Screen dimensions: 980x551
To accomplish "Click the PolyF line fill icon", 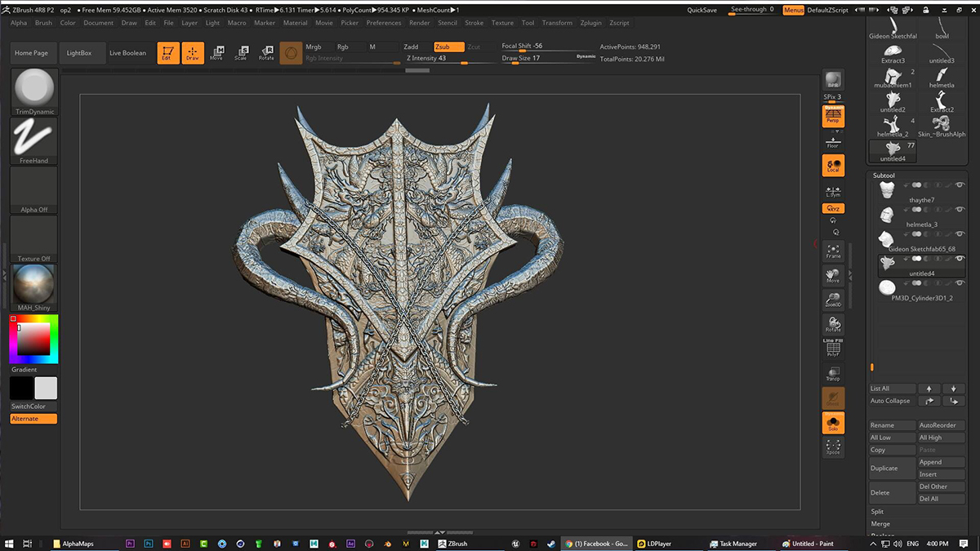I will 833,347.
